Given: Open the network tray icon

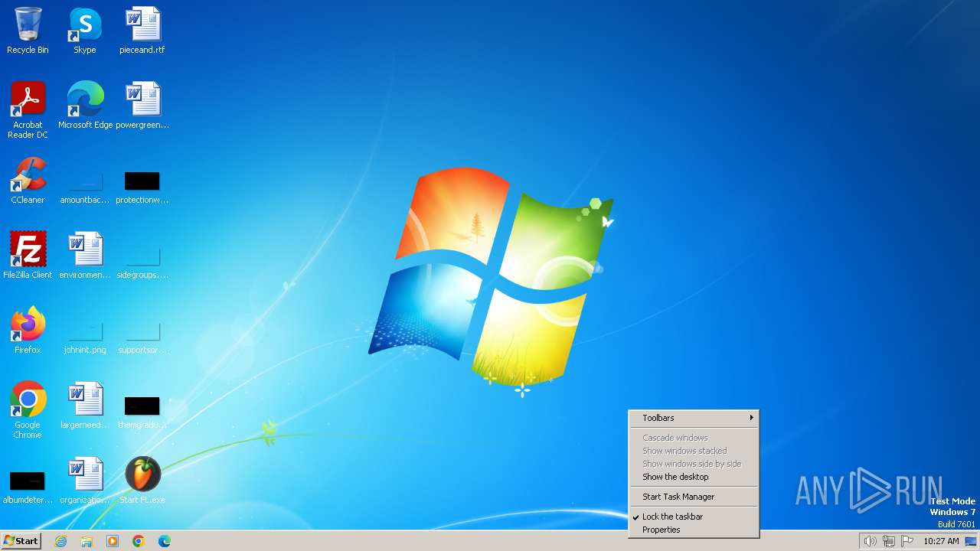Looking at the screenshot, I should tap(889, 541).
